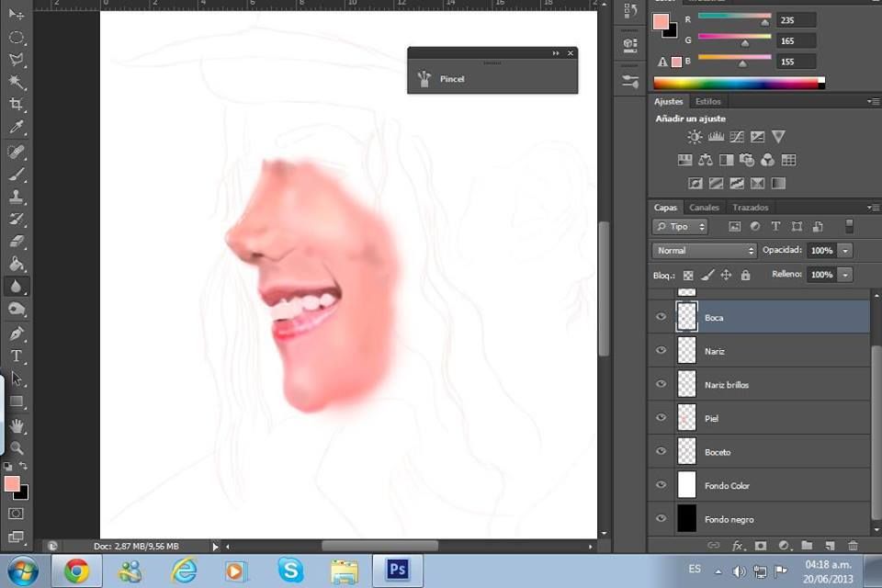This screenshot has width=882, height=588.
Task: Switch to the Trazados tab
Action: point(750,208)
